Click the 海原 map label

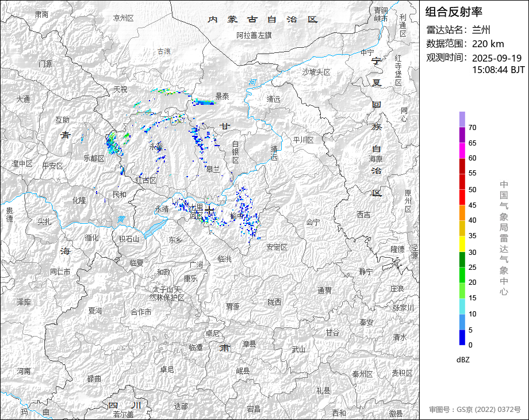coord(376,158)
